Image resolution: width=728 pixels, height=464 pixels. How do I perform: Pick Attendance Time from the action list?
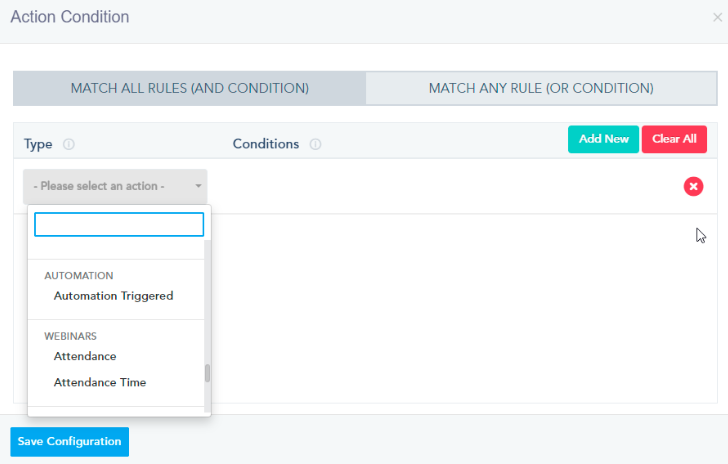[x=100, y=382]
